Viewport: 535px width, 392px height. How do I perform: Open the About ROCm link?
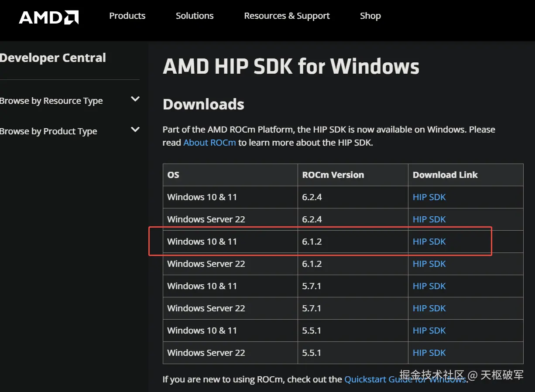point(209,143)
